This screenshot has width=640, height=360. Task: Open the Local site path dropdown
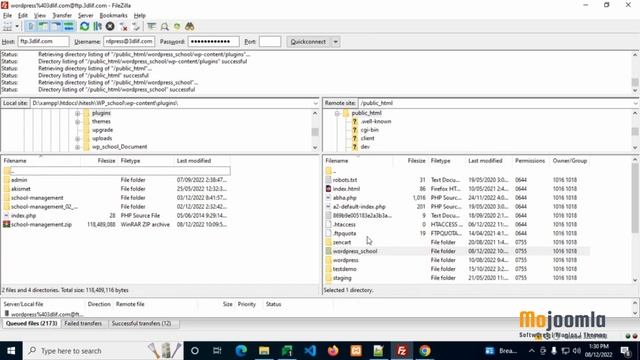[x=316, y=103]
